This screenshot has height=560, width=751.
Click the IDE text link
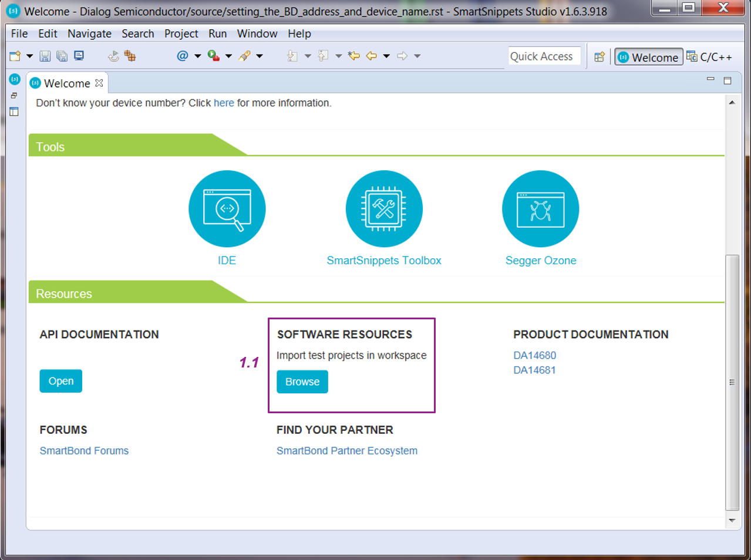pos(227,261)
